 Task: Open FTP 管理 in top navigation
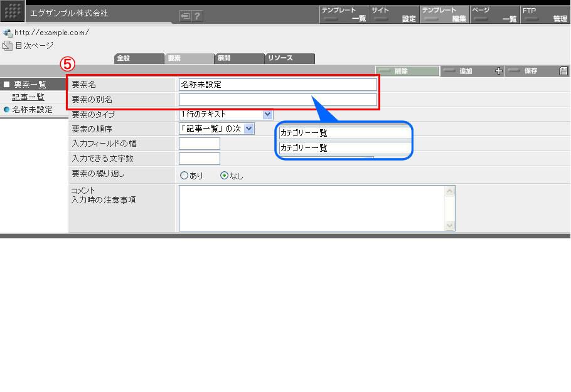545,14
